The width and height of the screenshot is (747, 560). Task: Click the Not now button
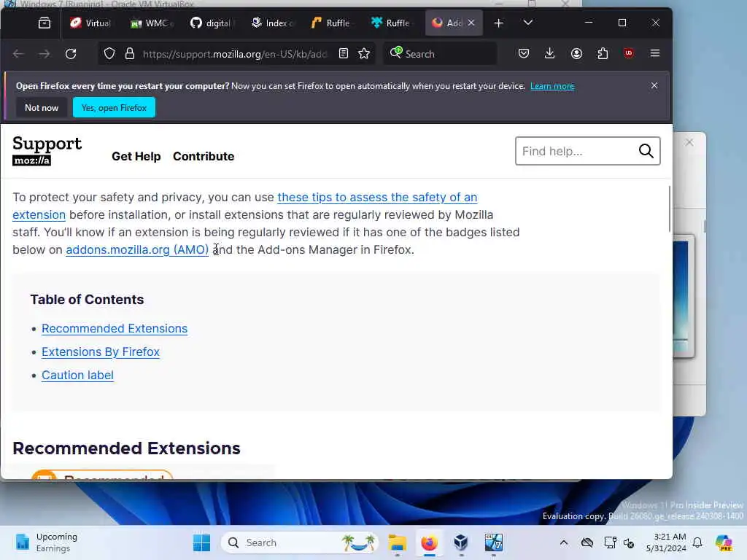pyautogui.click(x=42, y=108)
